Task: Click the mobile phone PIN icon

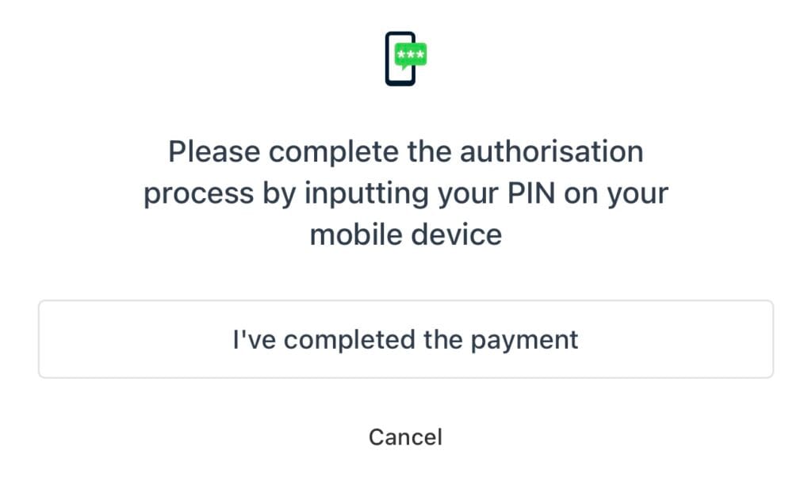Action: pyautogui.click(x=405, y=59)
